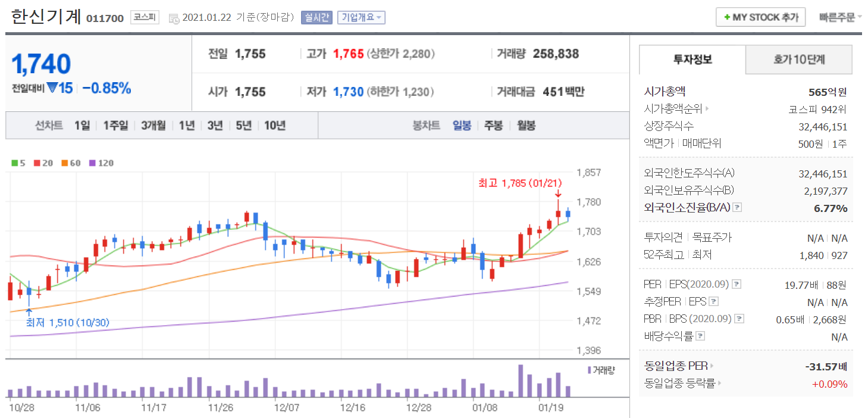Click the 코스피 market badge
The height and width of the screenshot is (418, 868).
(145, 17)
